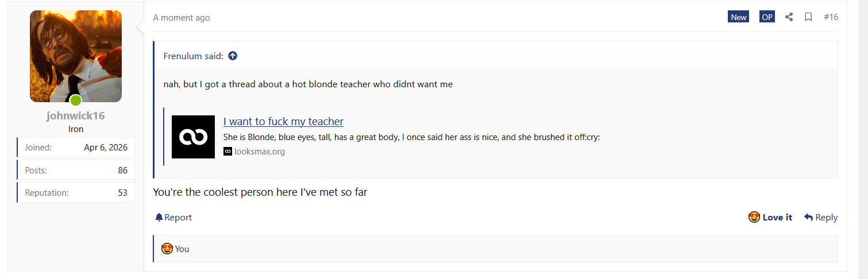868x279 pixels.
Task: Click the "A moment ago" timestamp
Action: [182, 18]
